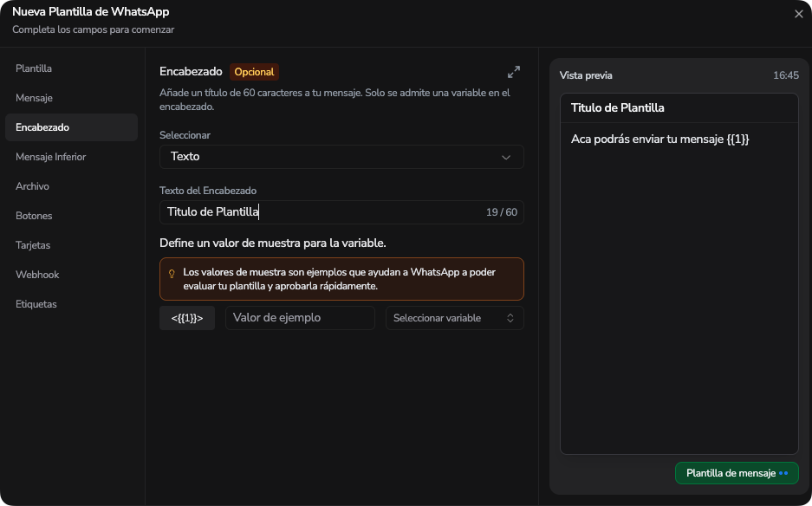The image size is (812, 506).
Task: Click the sample values tip banner
Action: click(341, 279)
